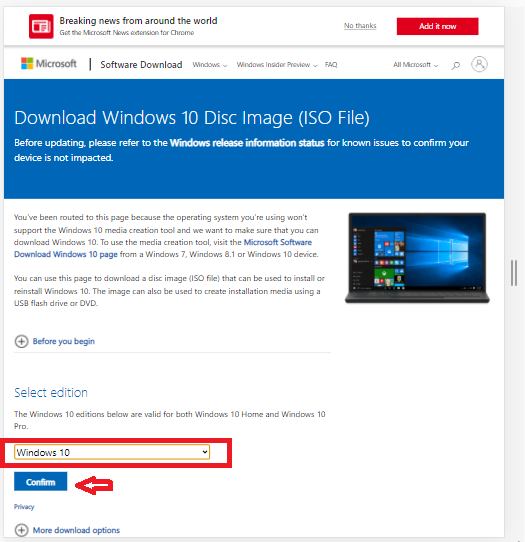Open Windows release information status link
Screen dimensions: 525x542
pos(247,143)
